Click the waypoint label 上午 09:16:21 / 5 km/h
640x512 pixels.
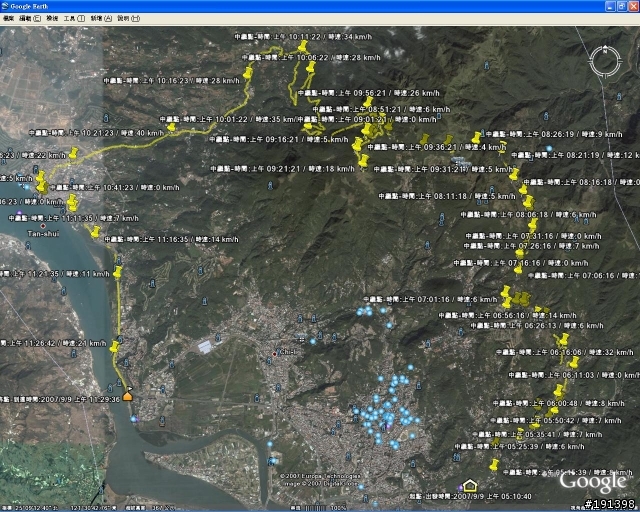point(279,139)
